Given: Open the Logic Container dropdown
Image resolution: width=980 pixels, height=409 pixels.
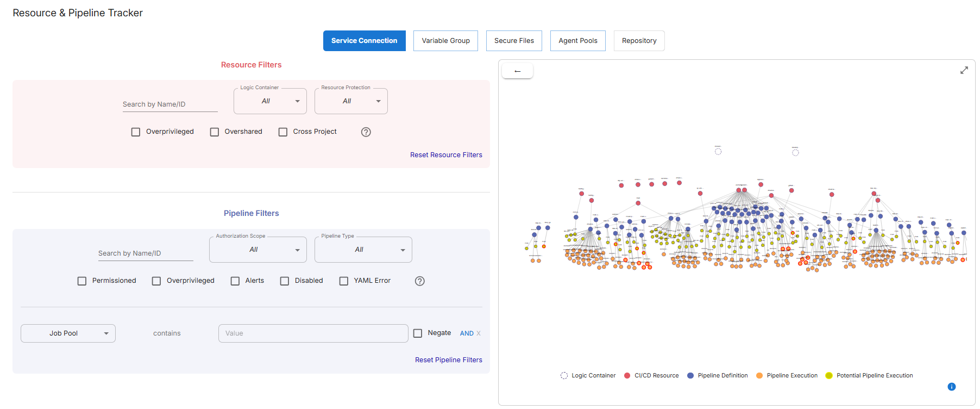Looking at the screenshot, I should [x=270, y=101].
